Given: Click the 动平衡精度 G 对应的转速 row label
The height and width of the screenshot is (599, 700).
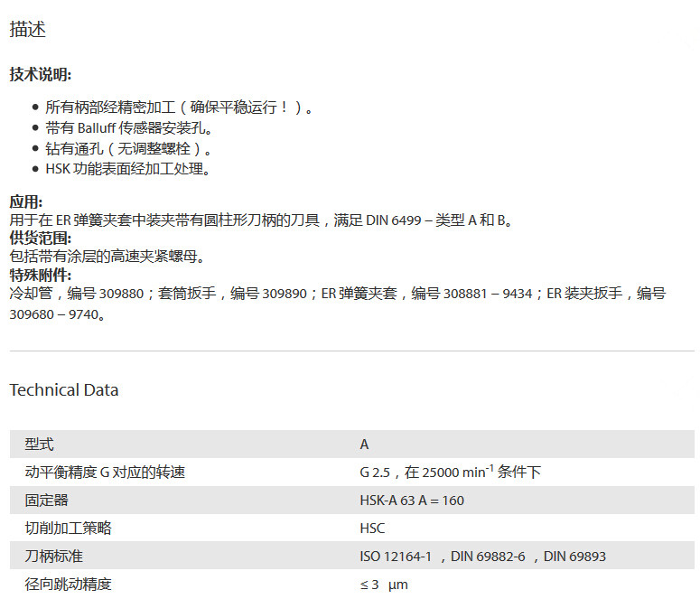Looking at the screenshot, I should coord(105,473).
